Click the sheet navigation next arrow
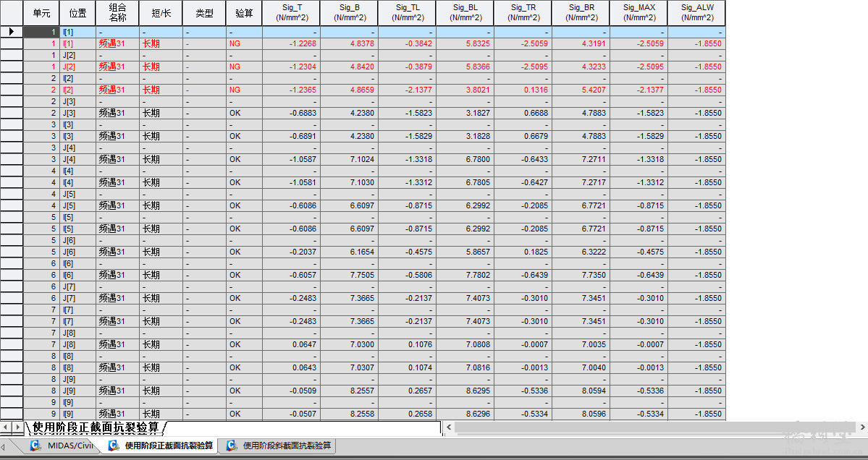This screenshot has height=460, width=868. pyautogui.click(x=17, y=427)
